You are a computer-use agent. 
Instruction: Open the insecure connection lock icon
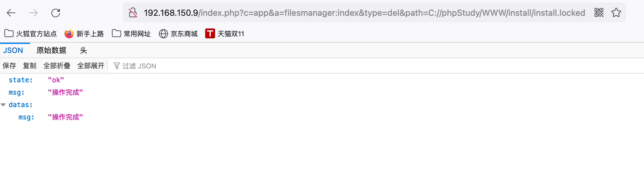pyautogui.click(x=133, y=13)
